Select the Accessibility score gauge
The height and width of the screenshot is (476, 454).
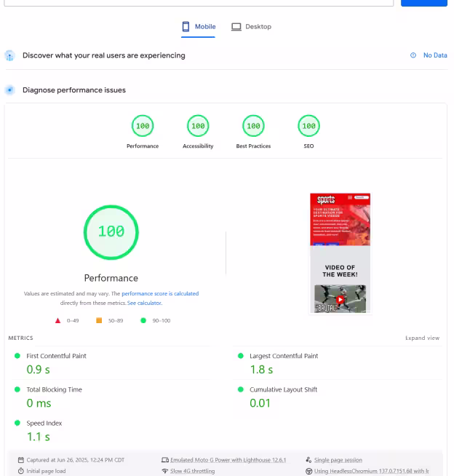point(198,126)
